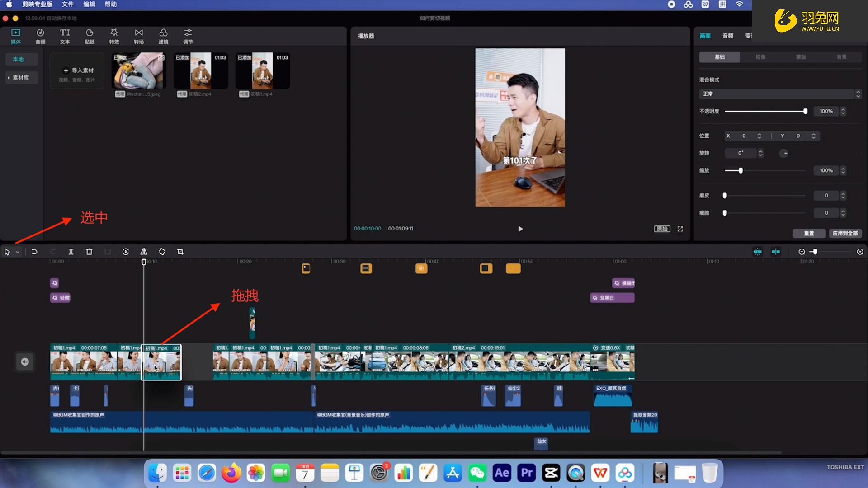Toggle the main track mute speaker button
The image size is (868, 488).
click(25, 361)
